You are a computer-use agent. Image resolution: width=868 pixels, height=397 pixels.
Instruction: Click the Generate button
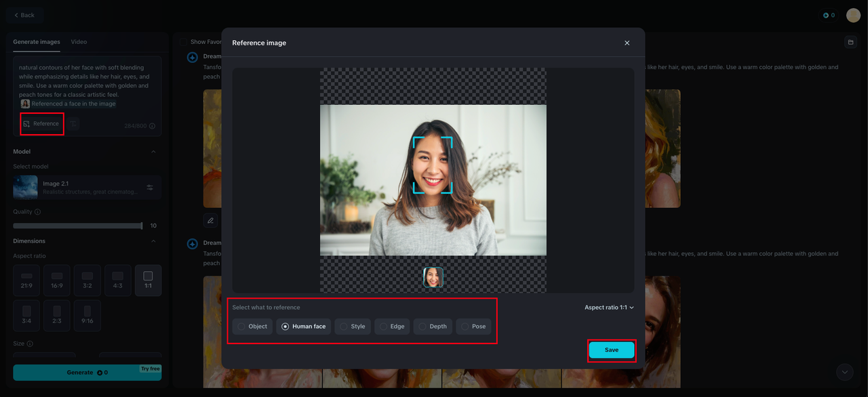coord(87,373)
